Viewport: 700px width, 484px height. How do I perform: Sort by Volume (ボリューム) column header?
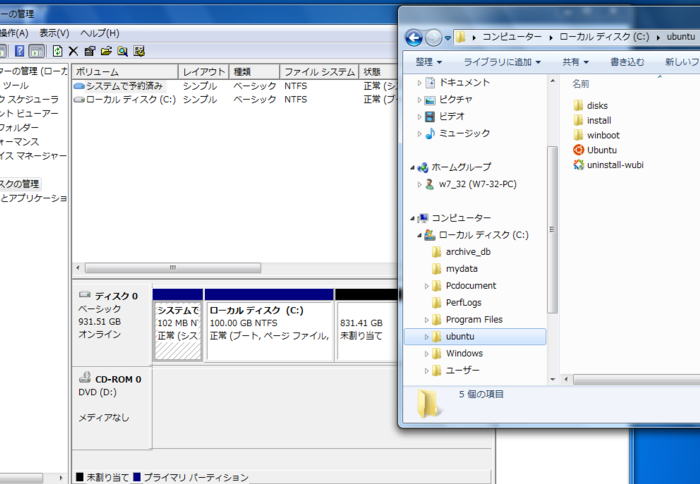coord(125,72)
